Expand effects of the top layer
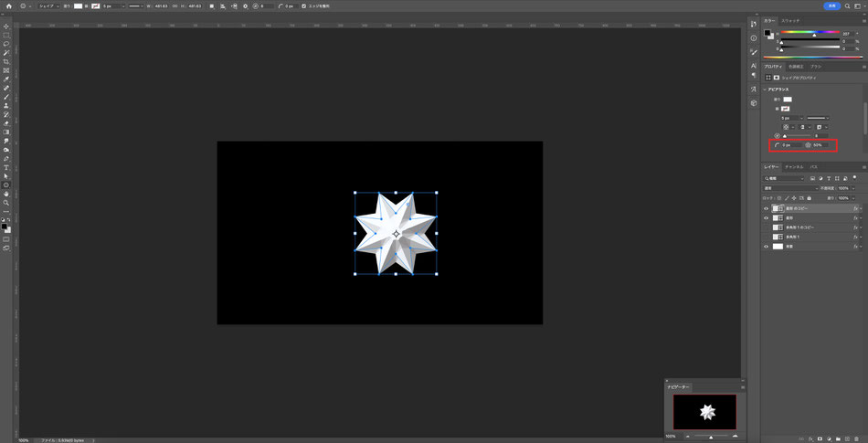The image size is (868, 443). click(861, 208)
